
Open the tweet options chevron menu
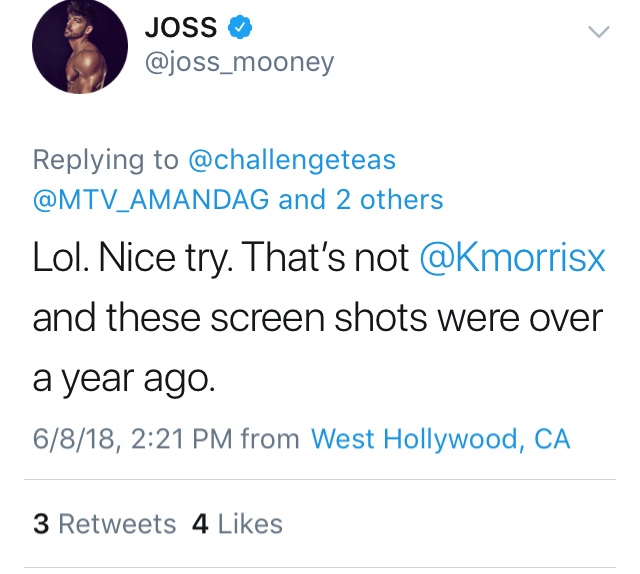(x=598, y=31)
